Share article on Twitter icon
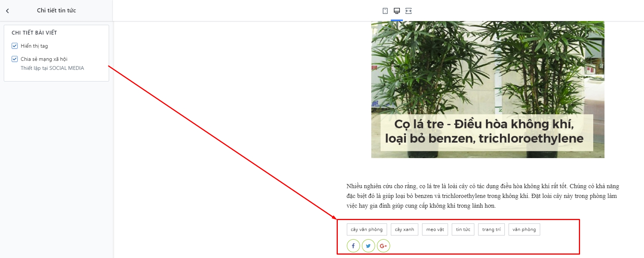 point(368,246)
